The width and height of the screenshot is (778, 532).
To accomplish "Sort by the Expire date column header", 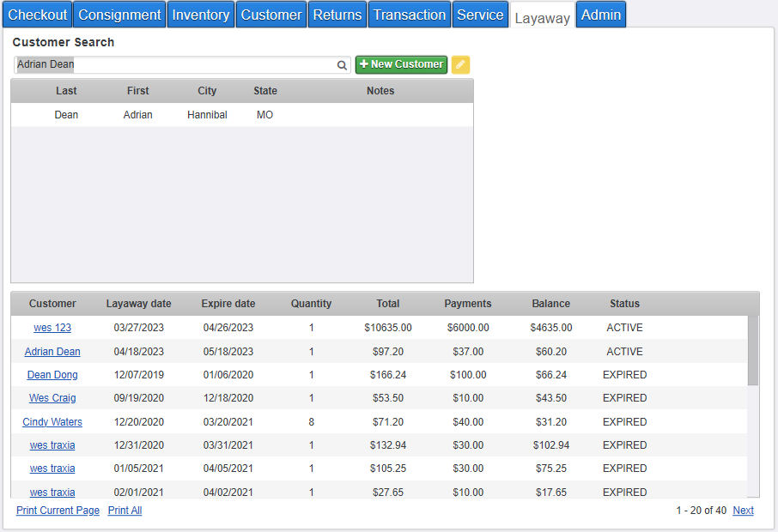I will coord(228,304).
